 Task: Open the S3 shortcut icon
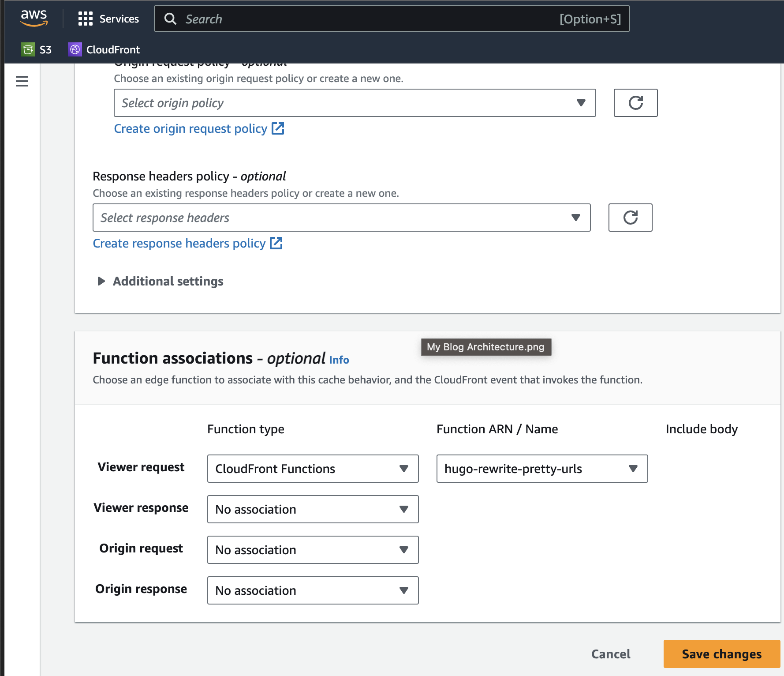click(x=28, y=49)
